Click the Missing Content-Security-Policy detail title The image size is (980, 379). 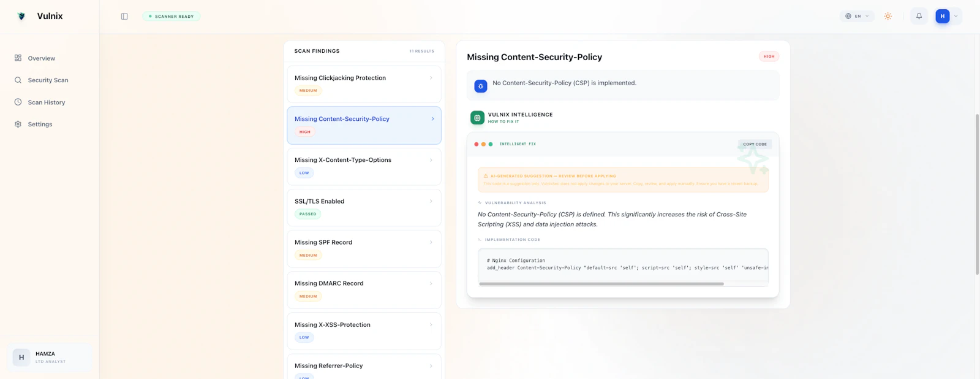534,57
